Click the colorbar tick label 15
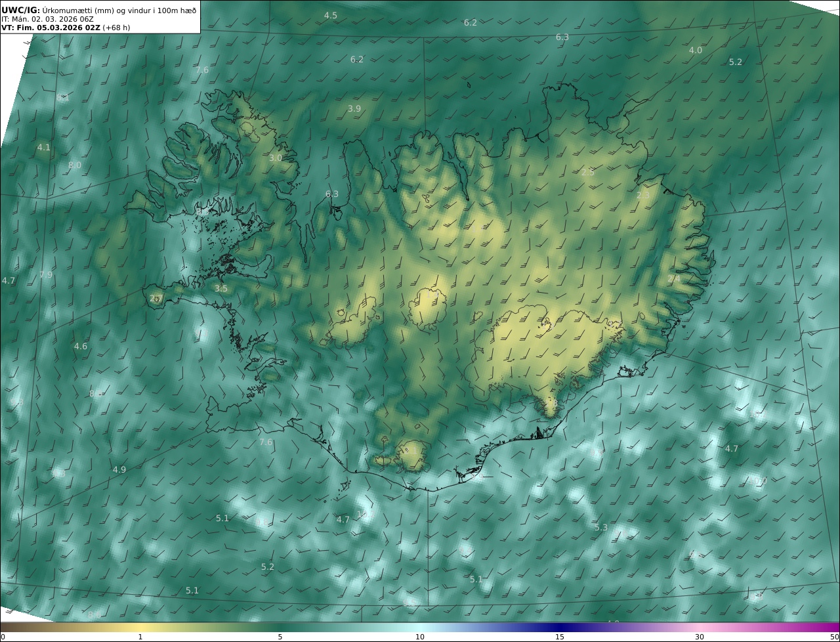Image resolution: width=840 pixels, height=642 pixels. 560,637
